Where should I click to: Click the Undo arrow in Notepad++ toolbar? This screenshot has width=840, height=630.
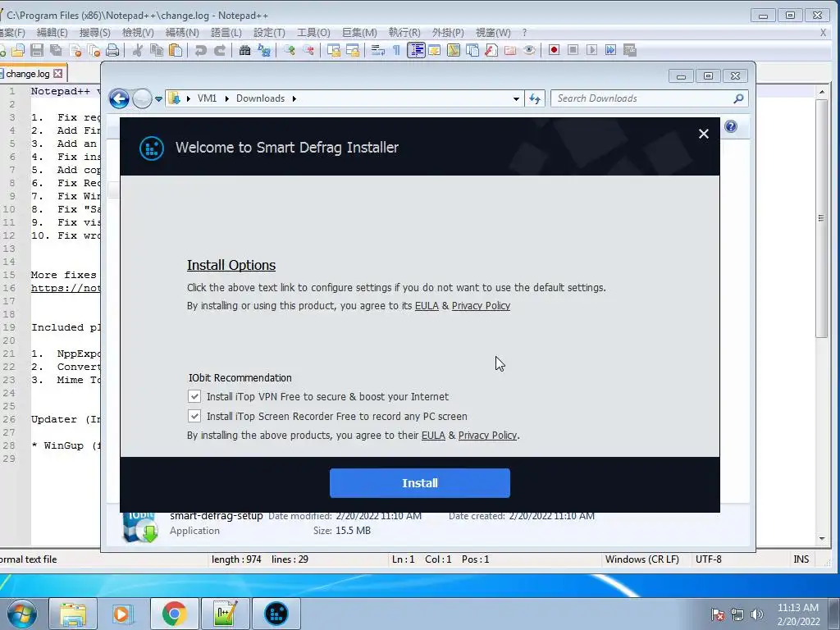point(201,50)
